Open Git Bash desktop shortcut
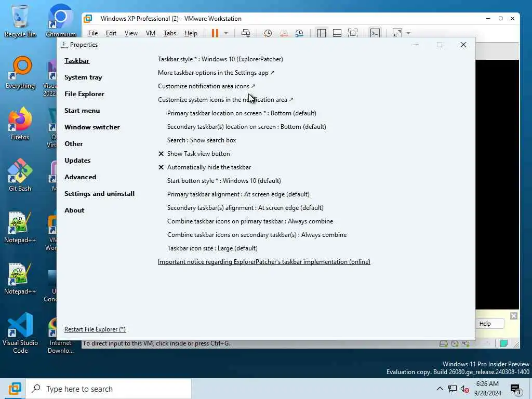532x399 pixels. click(20, 176)
